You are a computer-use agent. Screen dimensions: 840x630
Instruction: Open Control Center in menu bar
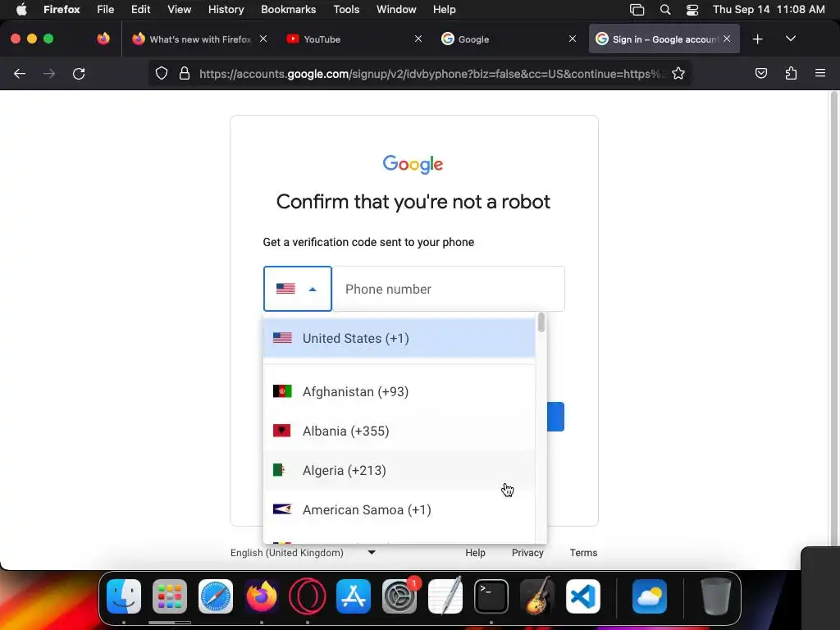point(692,10)
